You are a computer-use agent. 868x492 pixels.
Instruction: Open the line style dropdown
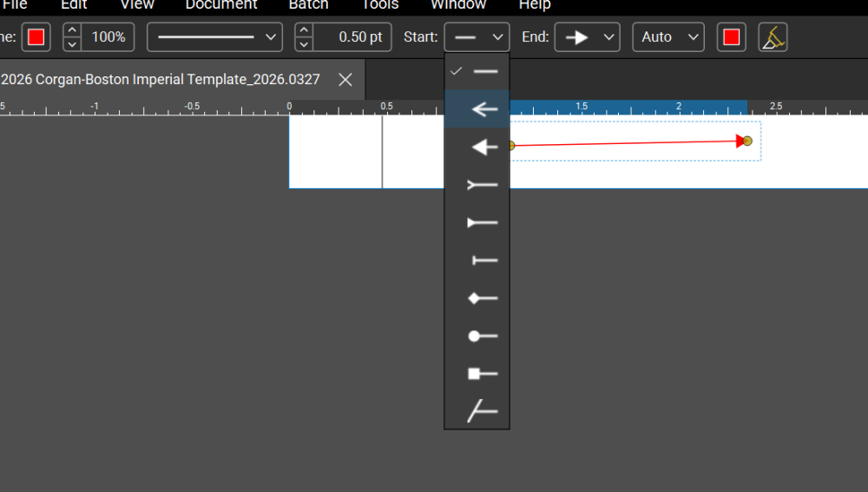tap(214, 37)
